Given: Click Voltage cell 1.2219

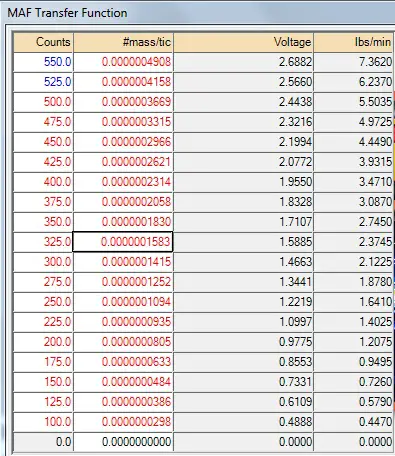Looking at the screenshot, I should point(243,302).
